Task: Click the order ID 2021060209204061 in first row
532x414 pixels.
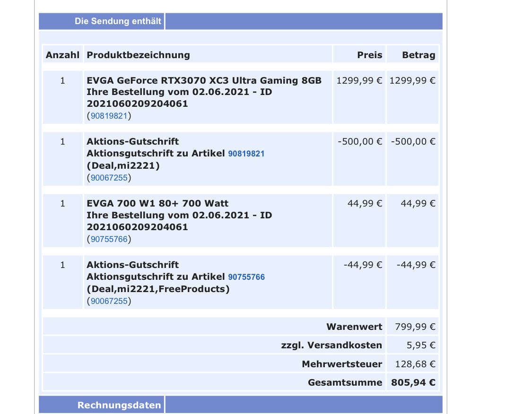Action: [137, 104]
